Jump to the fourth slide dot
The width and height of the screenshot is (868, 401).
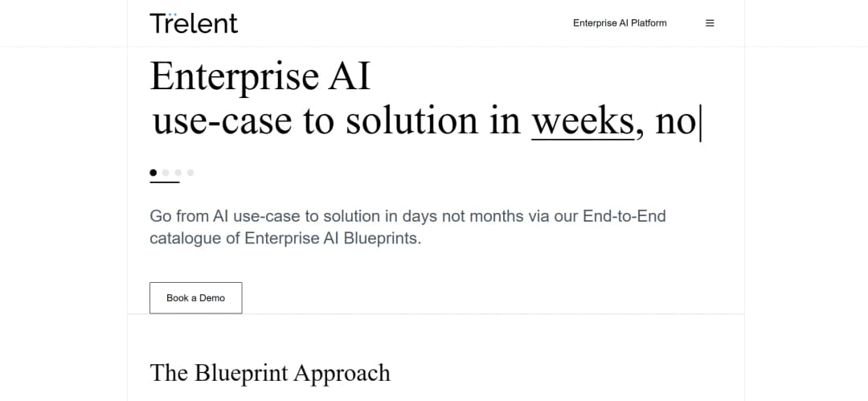click(x=190, y=172)
